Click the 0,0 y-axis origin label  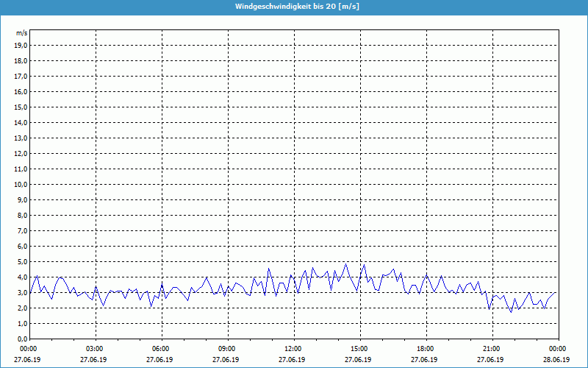click(x=23, y=339)
